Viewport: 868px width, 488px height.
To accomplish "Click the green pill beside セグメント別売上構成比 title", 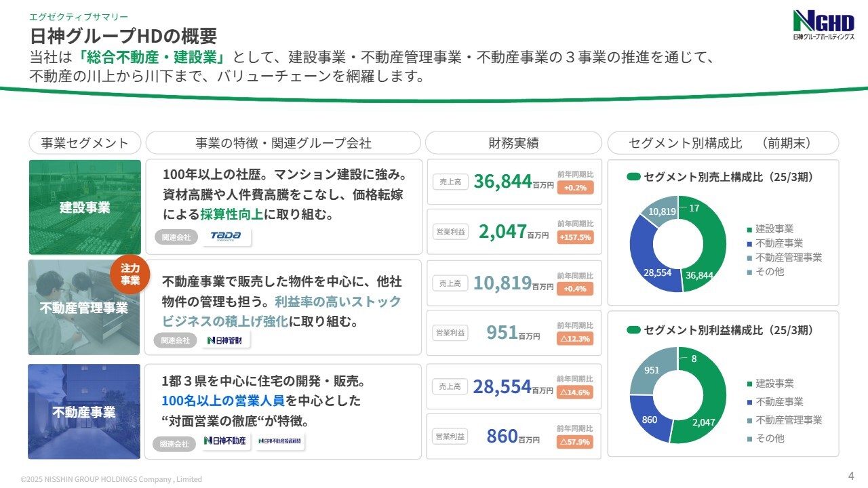I will (633, 177).
